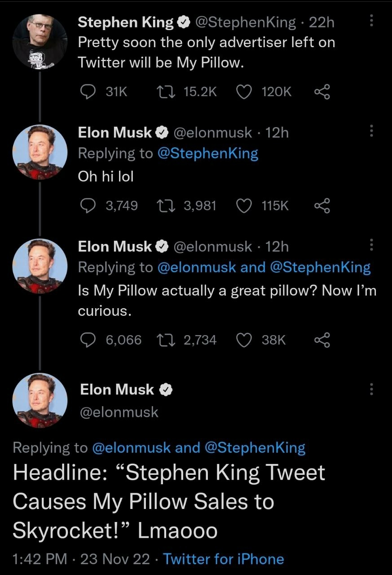
Task: Like the "Now I'm curious" tweet
Action: 244,340
